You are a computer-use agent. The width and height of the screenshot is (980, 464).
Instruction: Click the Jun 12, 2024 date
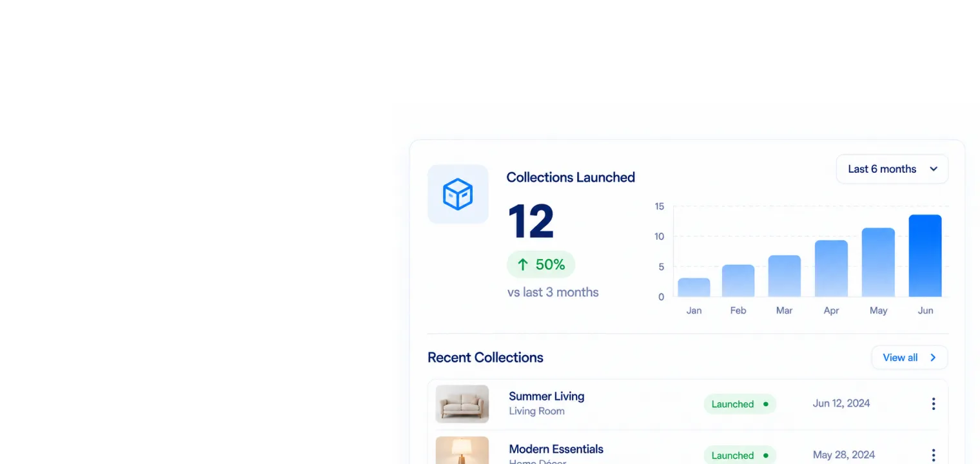click(841, 403)
